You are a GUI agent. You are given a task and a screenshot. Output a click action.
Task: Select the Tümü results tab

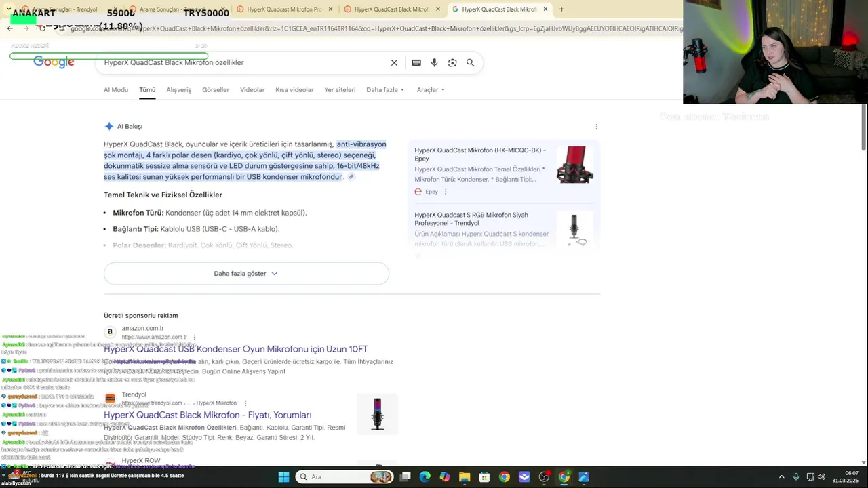(x=147, y=89)
